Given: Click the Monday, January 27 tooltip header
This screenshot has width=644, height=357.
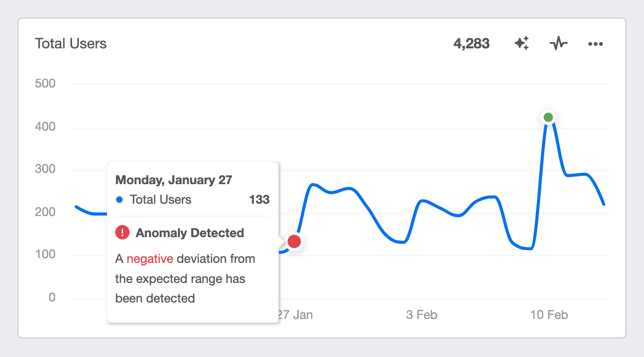Looking at the screenshot, I should tap(173, 180).
